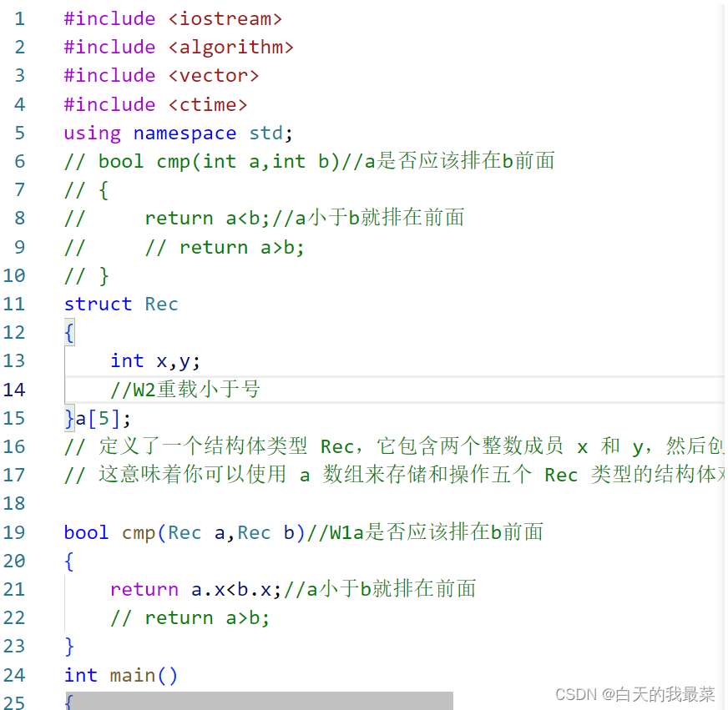The image size is (728, 710).
Task: Click the bool cmp function signature on line 19
Action: coord(209,531)
